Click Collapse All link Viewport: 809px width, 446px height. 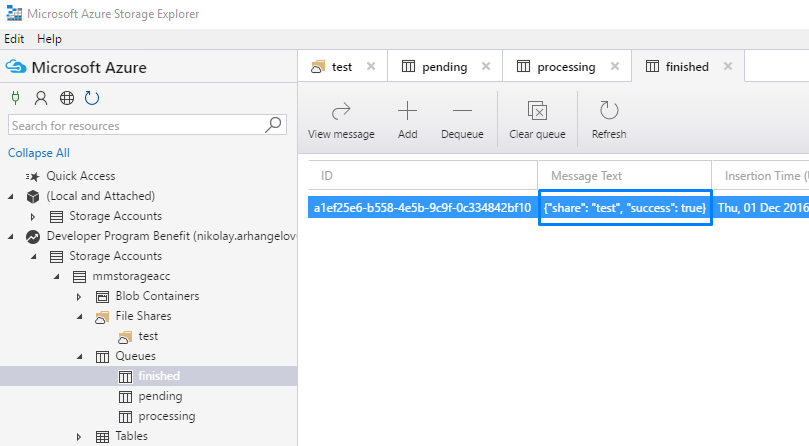point(39,153)
